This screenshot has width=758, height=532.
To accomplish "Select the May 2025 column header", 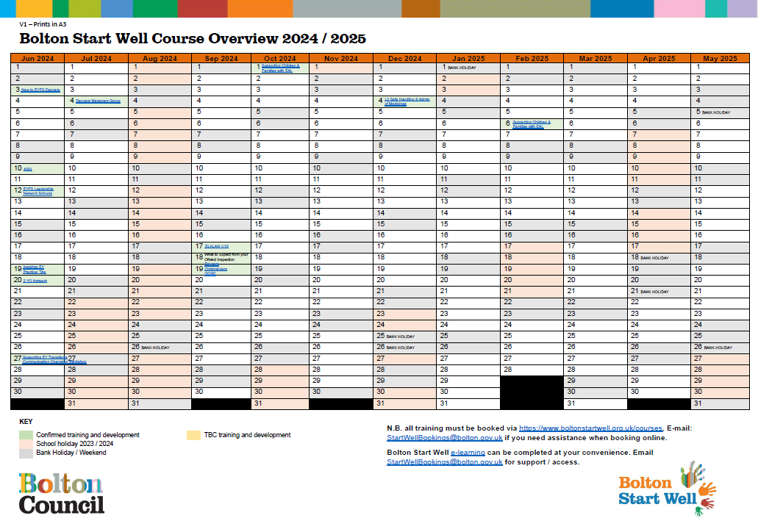I will click(x=720, y=58).
